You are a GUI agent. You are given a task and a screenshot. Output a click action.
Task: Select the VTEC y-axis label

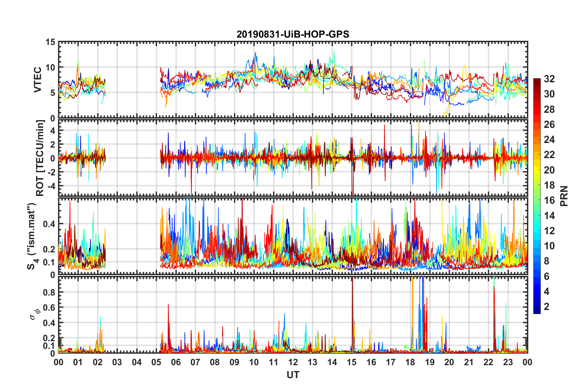point(38,80)
